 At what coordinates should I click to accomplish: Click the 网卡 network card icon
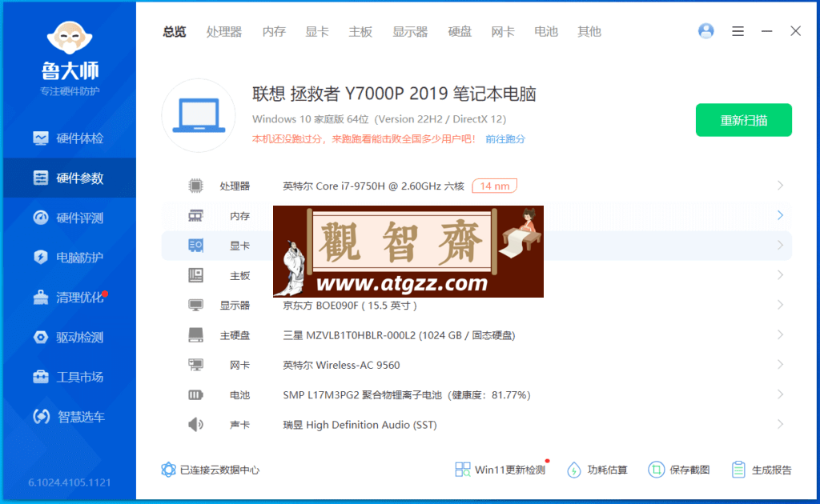pyautogui.click(x=195, y=365)
